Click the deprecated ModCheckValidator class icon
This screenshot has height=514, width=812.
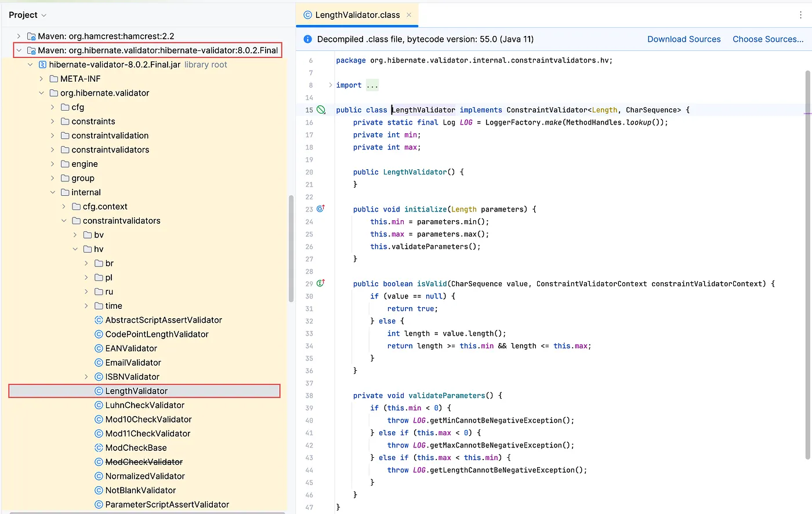pyautogui.click(x=98, y=462)
